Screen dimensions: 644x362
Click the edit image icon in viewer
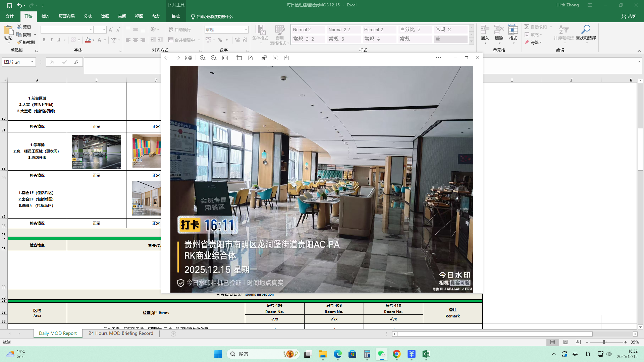click(x=250, y=58)
